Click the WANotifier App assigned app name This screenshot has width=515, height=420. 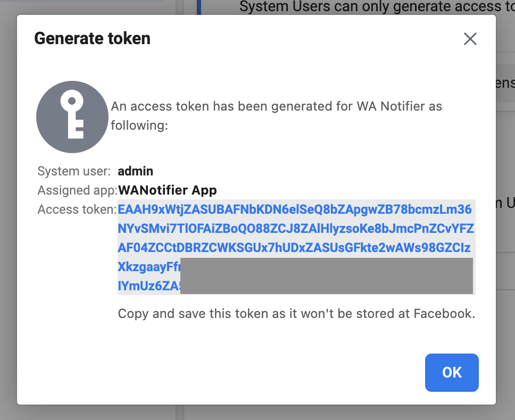click(168, 190)
